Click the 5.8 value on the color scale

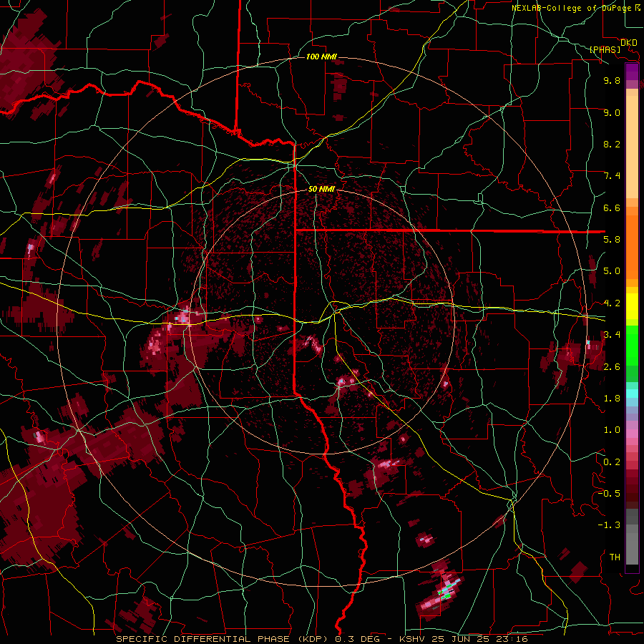612,240
